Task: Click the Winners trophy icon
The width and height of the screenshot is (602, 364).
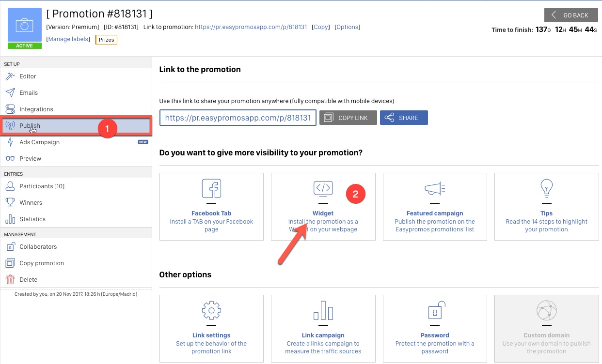Action: [10, 203]
